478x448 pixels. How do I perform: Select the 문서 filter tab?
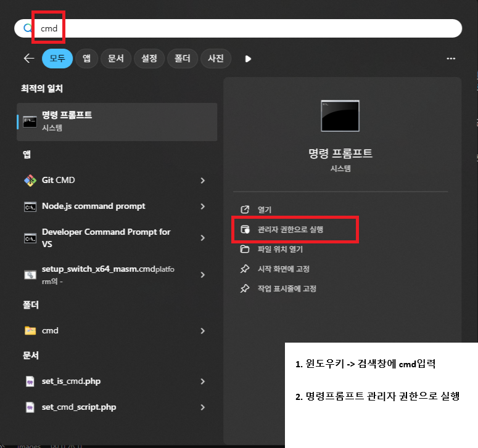point(116,58)
